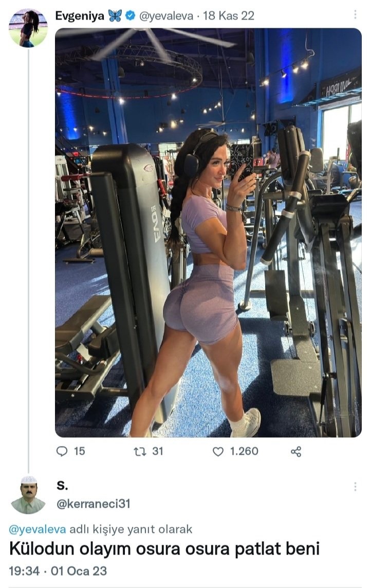
Task: Open Evgeniya's round profile avatar
Action: tap(28, 28)
